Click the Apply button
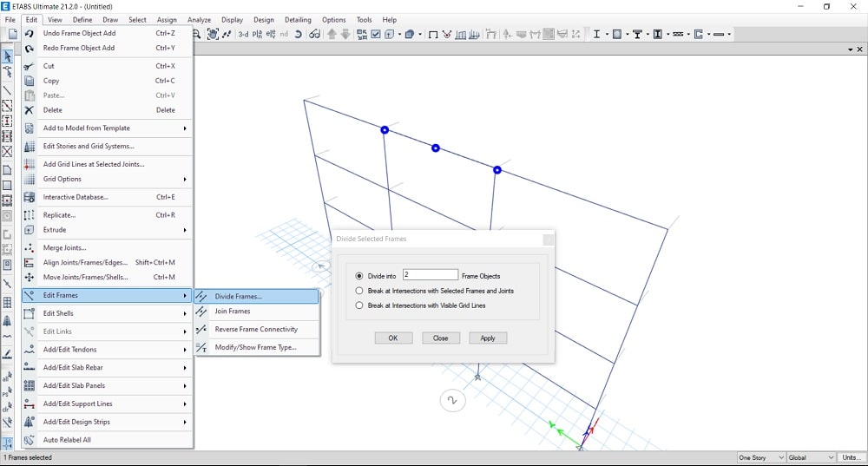 488,338
